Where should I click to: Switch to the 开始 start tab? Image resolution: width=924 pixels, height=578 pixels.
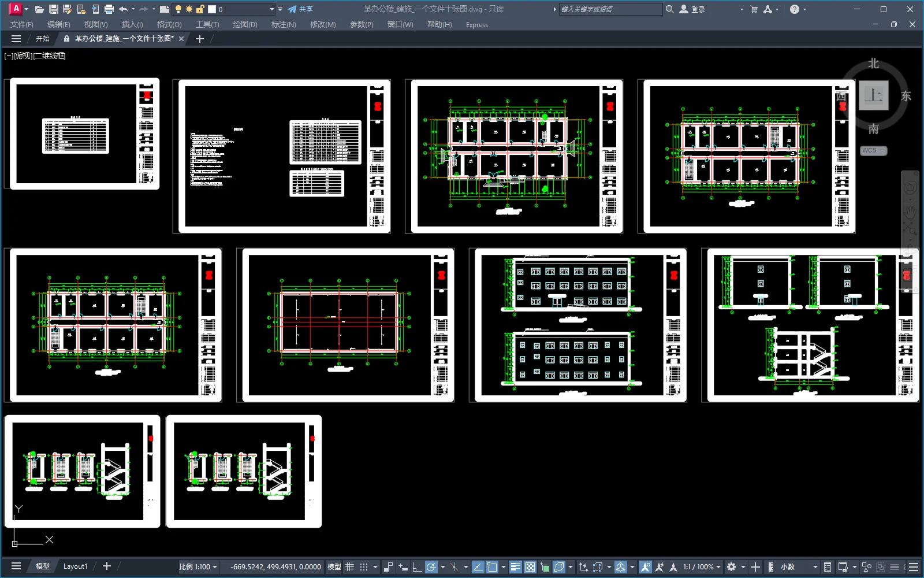tap(43, 39)
